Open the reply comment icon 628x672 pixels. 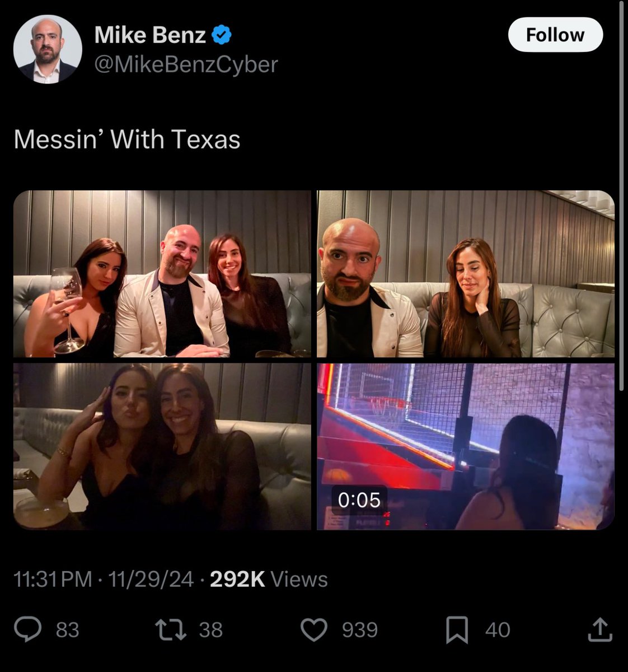click(x=28, y=629)
